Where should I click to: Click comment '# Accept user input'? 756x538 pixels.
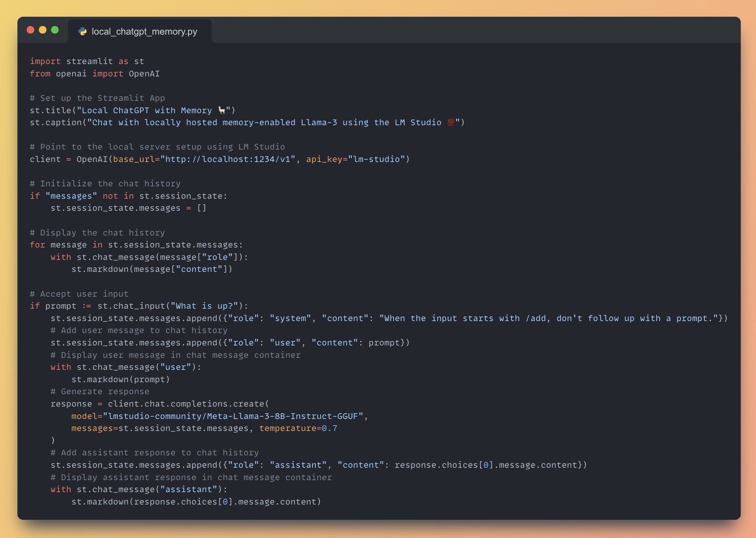coord(79,294)
